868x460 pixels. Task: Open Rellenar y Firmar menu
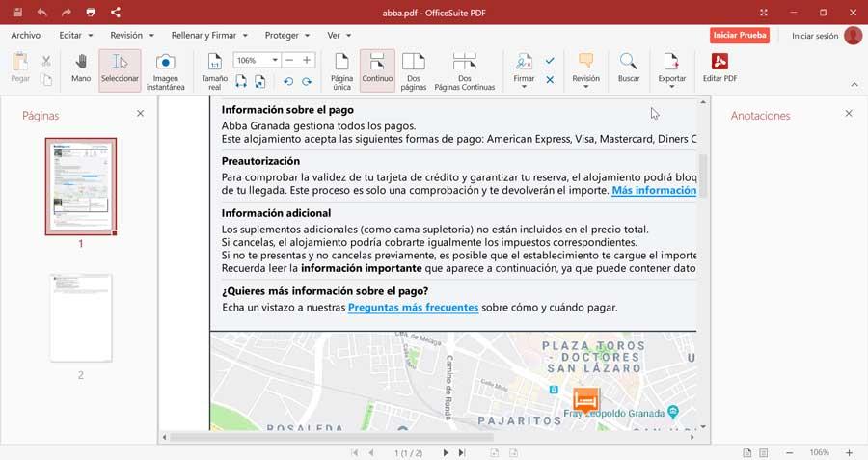[x=209, y=35]
